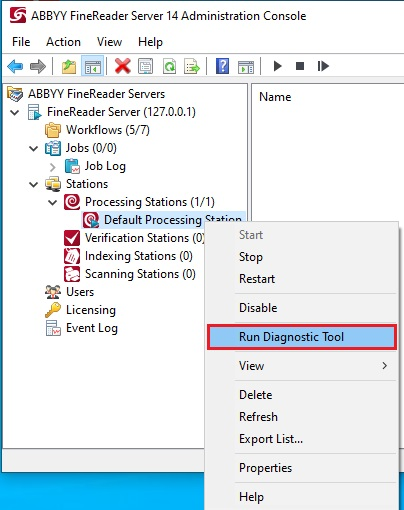Click the blue question mark Help icon

coord(222,66)
